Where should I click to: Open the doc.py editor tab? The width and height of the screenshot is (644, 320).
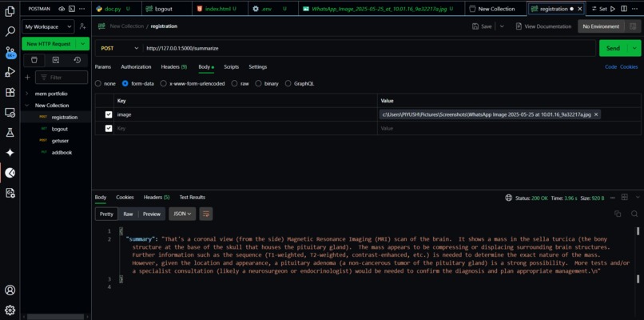116,9
